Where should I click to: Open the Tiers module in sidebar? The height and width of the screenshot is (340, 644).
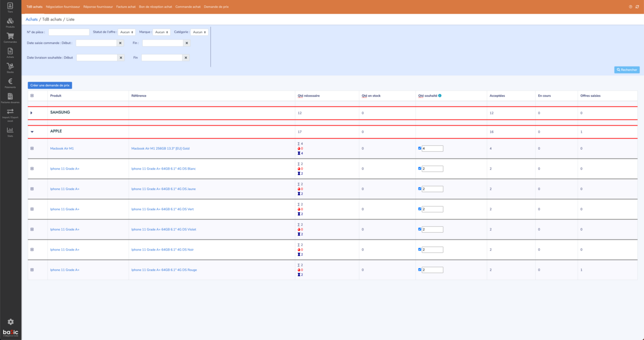coord(10,6)
